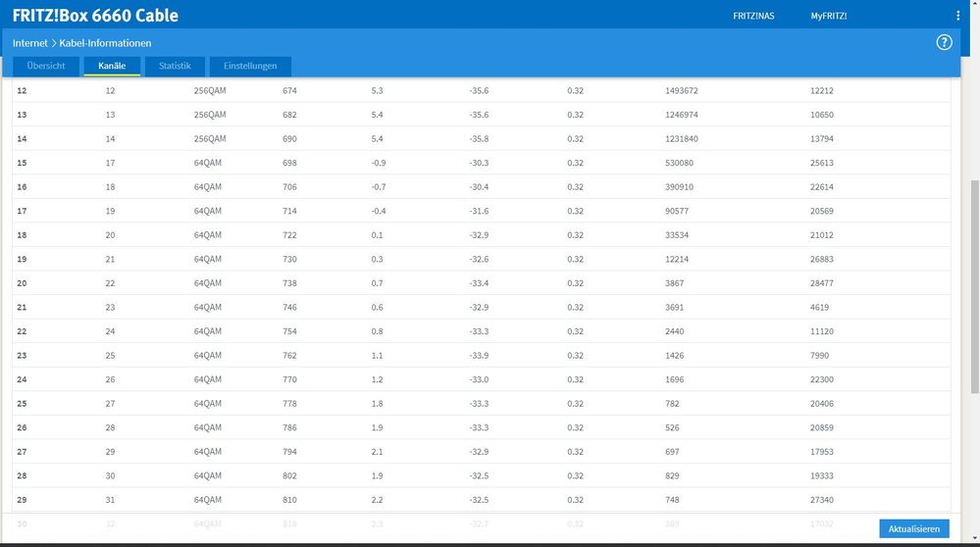
Task: Click the FRITZ!Box 6660 Cable logo title
Action: 95,16
